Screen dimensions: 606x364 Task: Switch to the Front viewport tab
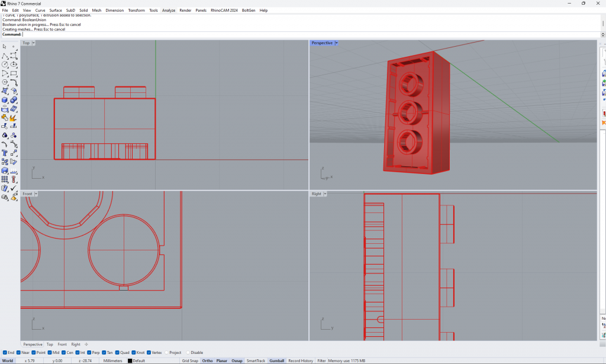[x=62, y=344]
